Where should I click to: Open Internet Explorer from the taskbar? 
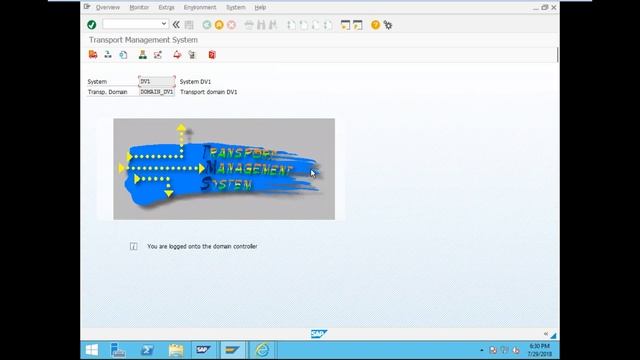[262, 350]
